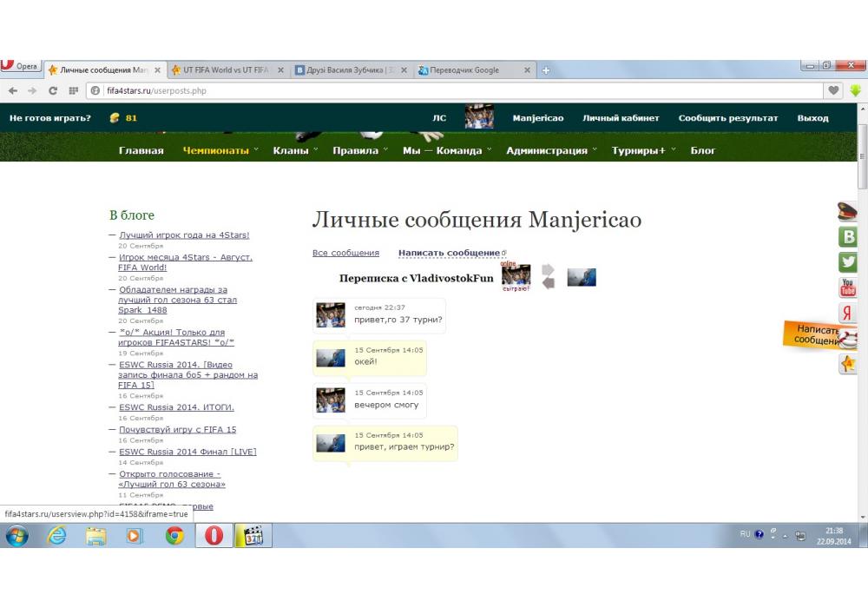Click the Yandex sidebar icon

848,314
